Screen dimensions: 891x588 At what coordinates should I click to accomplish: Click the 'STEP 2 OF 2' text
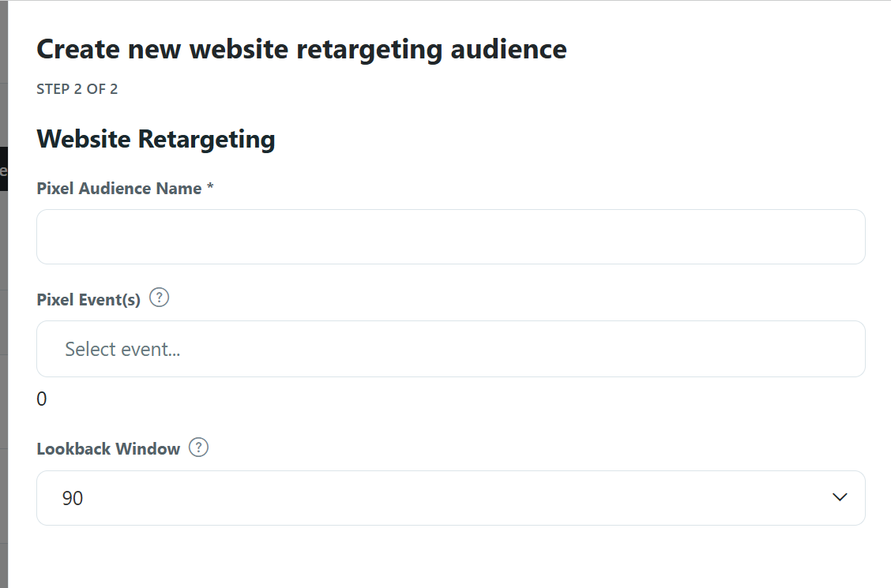(x=77, y=89)
